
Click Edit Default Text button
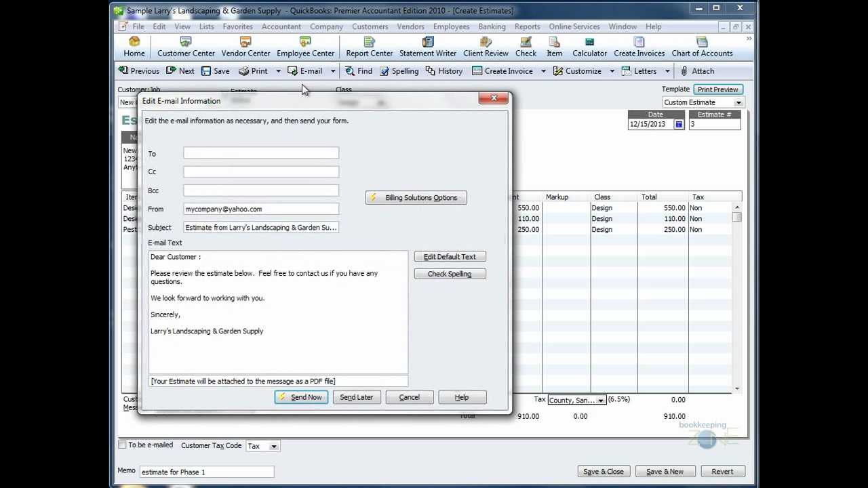(x=450, y=257)
